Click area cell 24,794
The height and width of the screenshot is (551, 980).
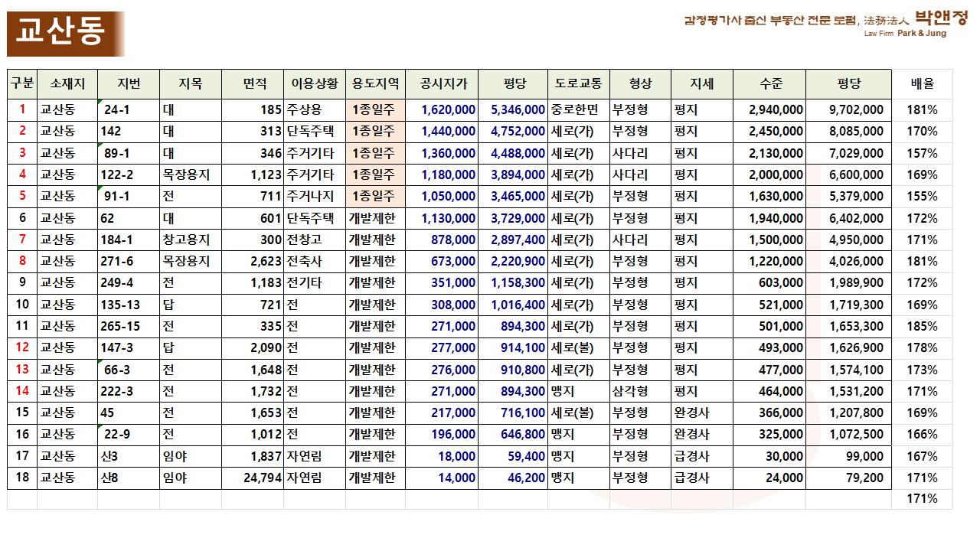click(253, 478)
